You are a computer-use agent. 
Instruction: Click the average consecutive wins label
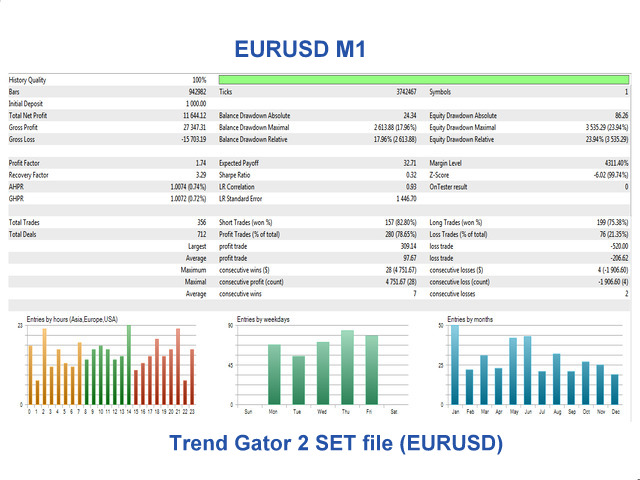[x=240, y=293]
